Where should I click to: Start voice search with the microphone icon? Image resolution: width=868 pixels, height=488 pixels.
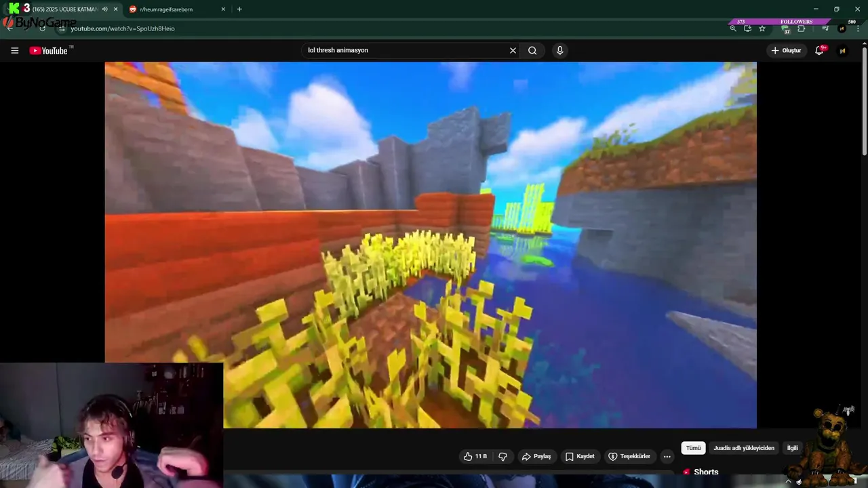(559, 50)
